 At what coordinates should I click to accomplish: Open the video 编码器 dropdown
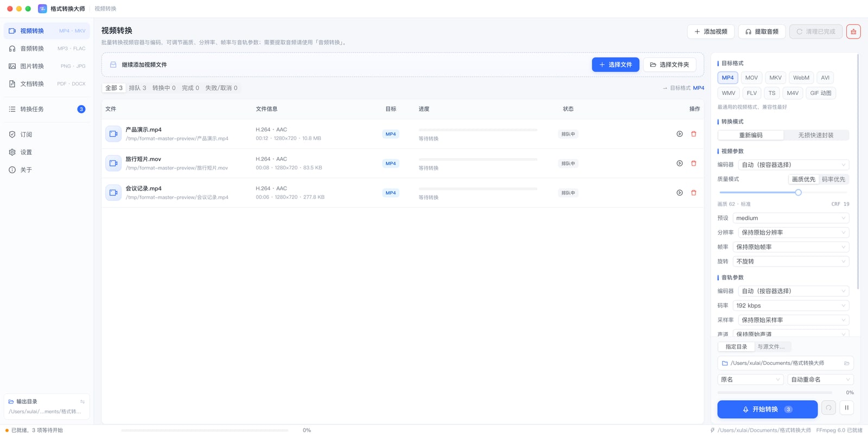point(794,165)
